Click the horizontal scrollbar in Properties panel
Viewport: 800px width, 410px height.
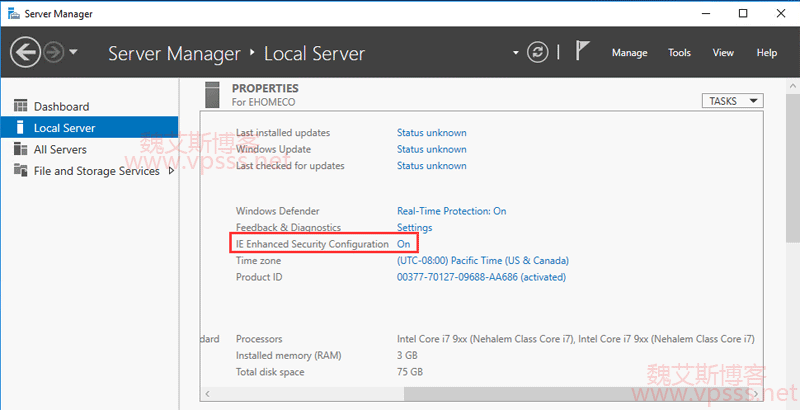click(x=480, y=392)
